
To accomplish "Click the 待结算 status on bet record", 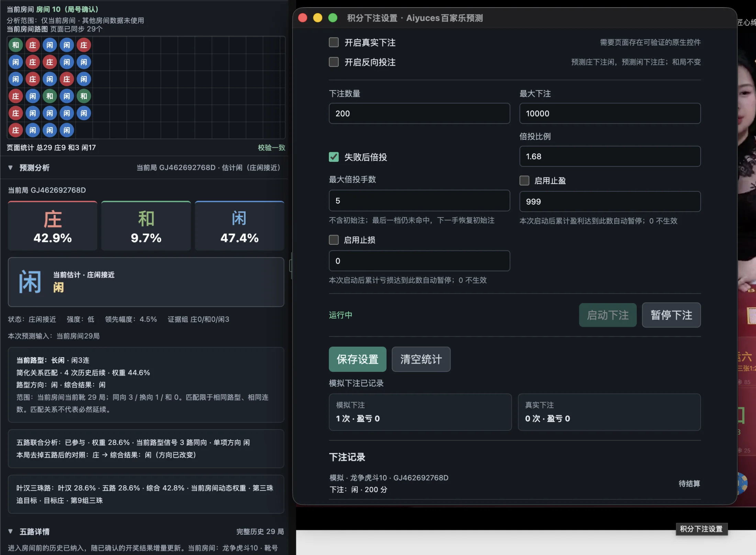I will pyautogui.click(x=689, y=484).
